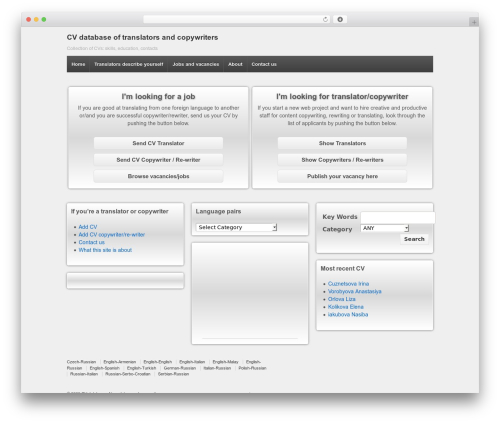Click I'm looking for translator/copywriter heading
The width and height of the screenshot is (500, 423).
[342, 97]
